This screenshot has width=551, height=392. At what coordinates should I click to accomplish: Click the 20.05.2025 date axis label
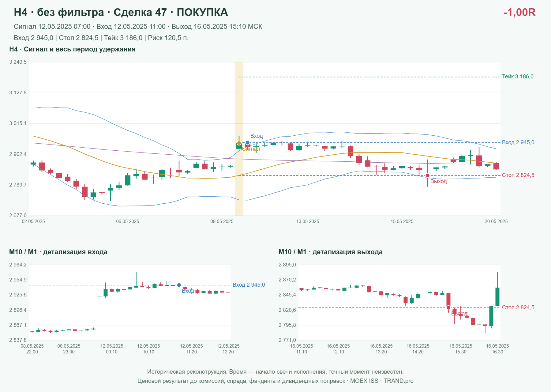click(496, 221)
